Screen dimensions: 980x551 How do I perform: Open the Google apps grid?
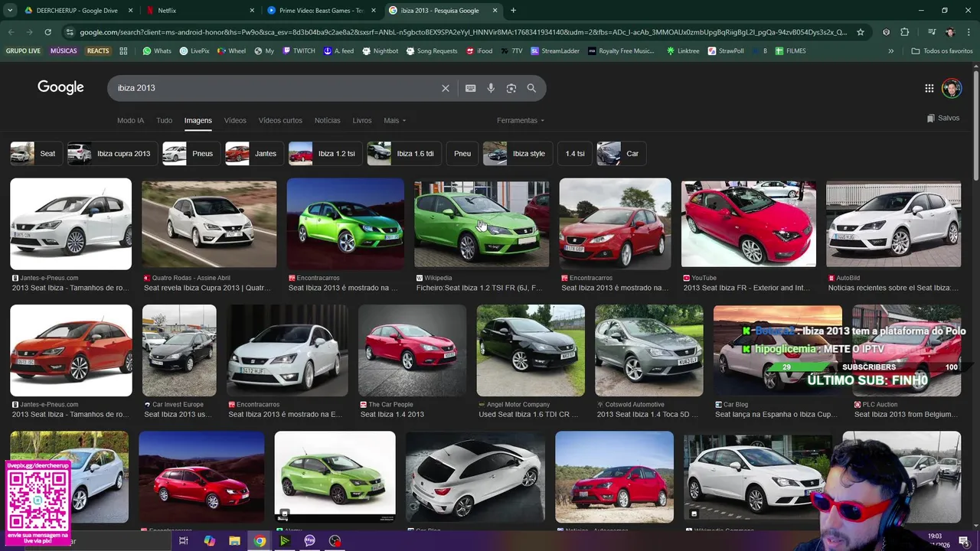coord(929,88)
